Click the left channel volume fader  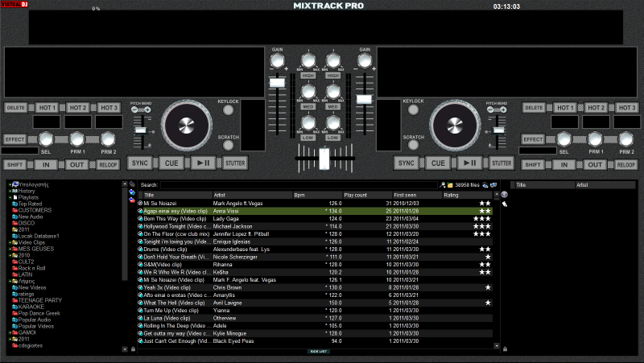(277, 83)
